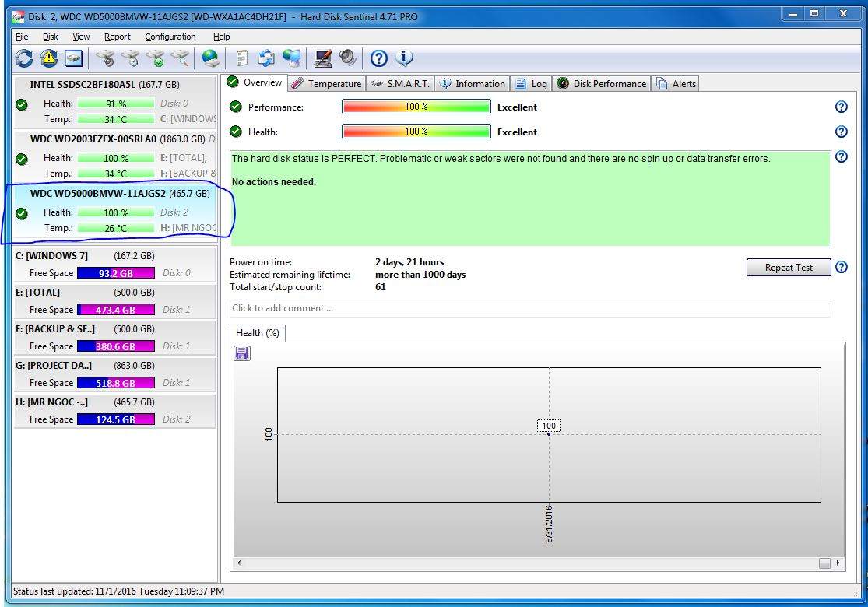868x607 pixels.
Task: Open the Configuration menu
Action: [x=170, y=37]
